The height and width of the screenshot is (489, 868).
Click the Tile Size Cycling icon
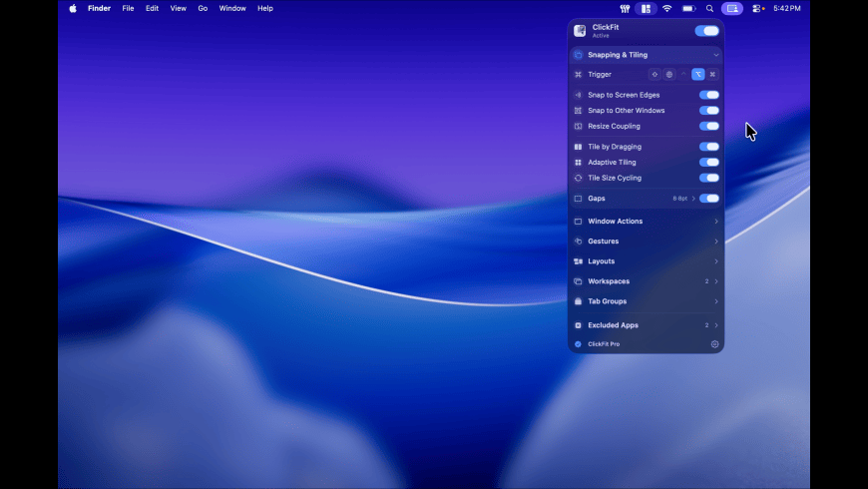click(x=578, y=178)
